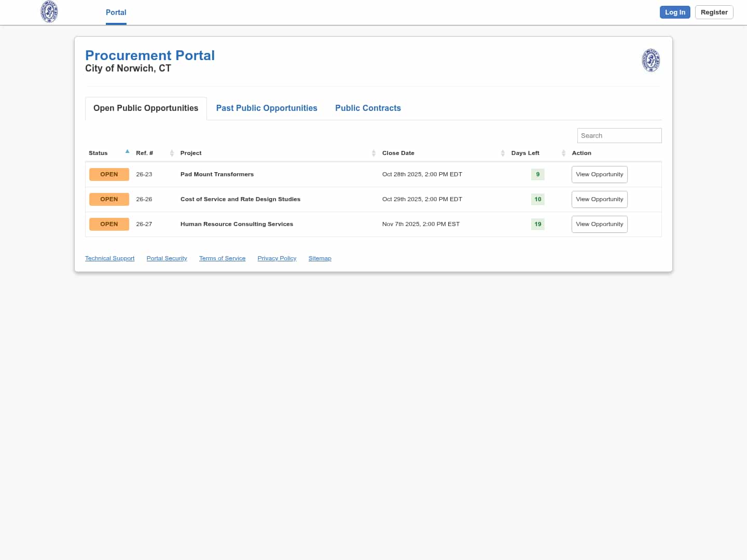Focus the Search input field

619,135
